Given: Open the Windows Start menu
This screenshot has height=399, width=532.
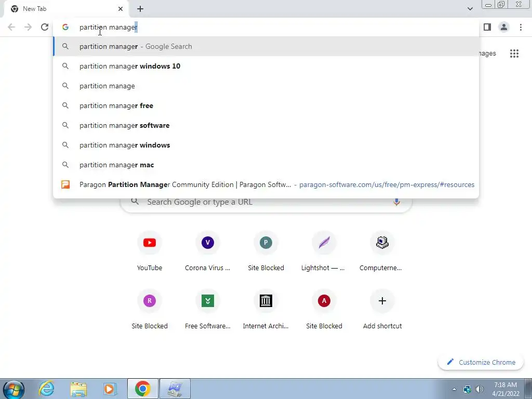Looking at the screenshot, I should coord(13,389).
